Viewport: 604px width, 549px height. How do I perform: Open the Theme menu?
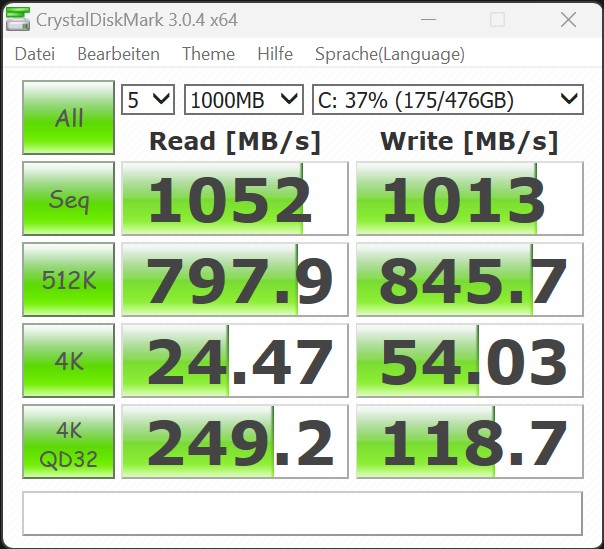[x=208, y=54]
